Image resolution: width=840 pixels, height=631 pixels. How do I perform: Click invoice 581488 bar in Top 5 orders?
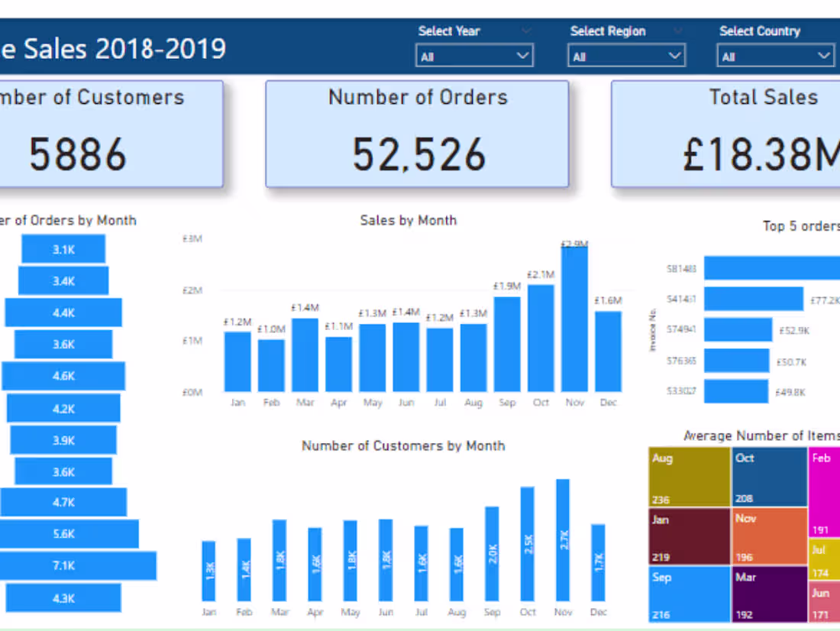coord(771,267)
